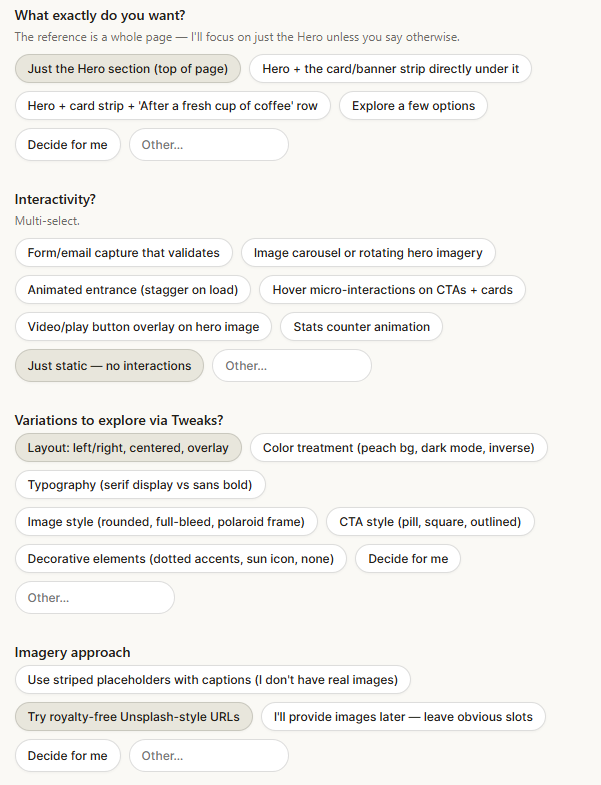This screenshot has height=785, width=601.
Task: Select 'I'll provide images later' option
Action: point(405,717)
